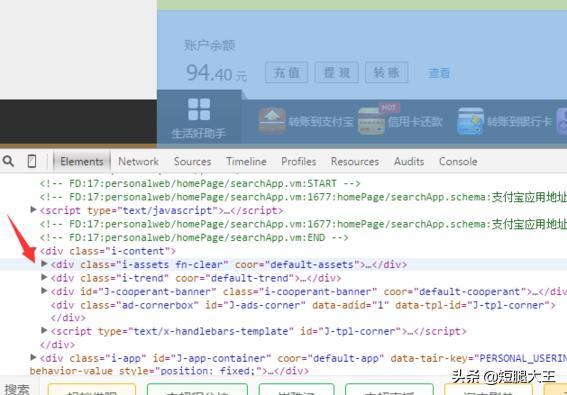This screenshot has width=567, height=395.
Task: Select the searchApp.vm:END comment line
Action: click(x=194, y=238)
